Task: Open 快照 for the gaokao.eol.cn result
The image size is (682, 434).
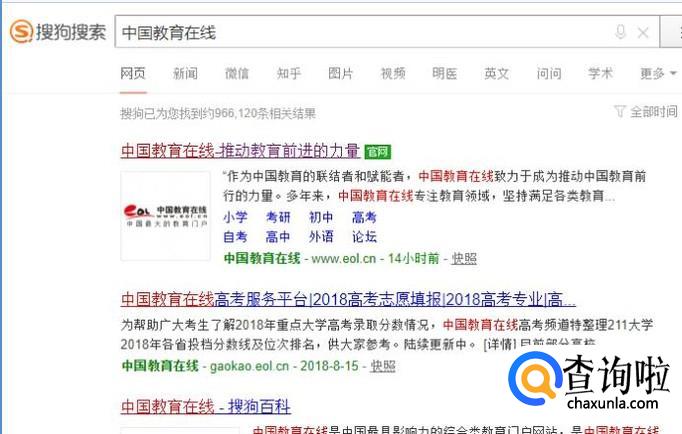Action: (383, 366)
